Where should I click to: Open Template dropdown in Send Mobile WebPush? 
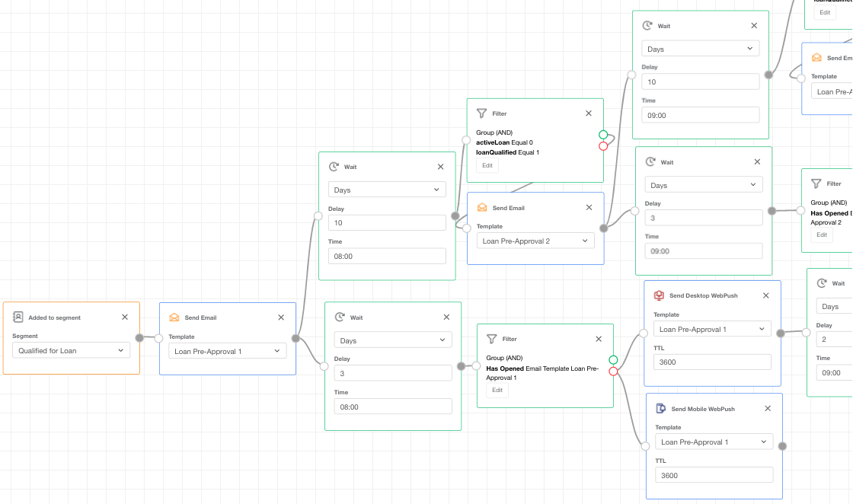click(x=714, y=442)
